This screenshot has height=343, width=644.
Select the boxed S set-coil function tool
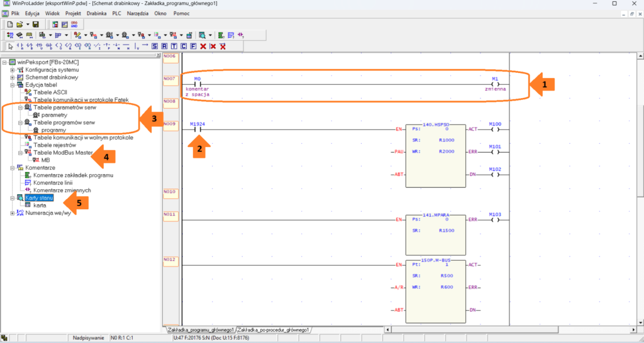pyautogui.click(x=155, y=46)
